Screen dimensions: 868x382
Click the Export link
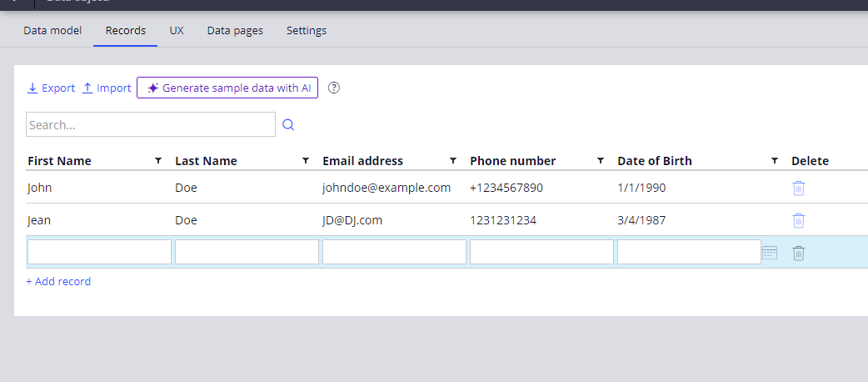51,88
